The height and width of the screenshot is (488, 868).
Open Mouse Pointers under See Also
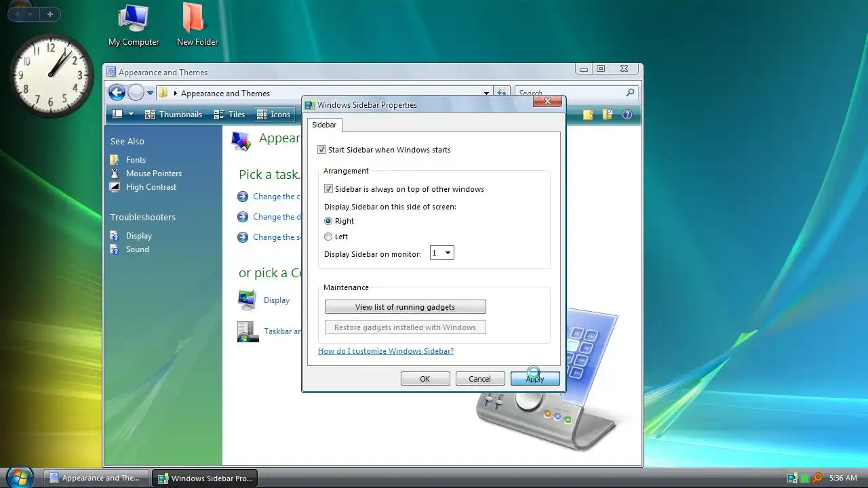[154, 174]
